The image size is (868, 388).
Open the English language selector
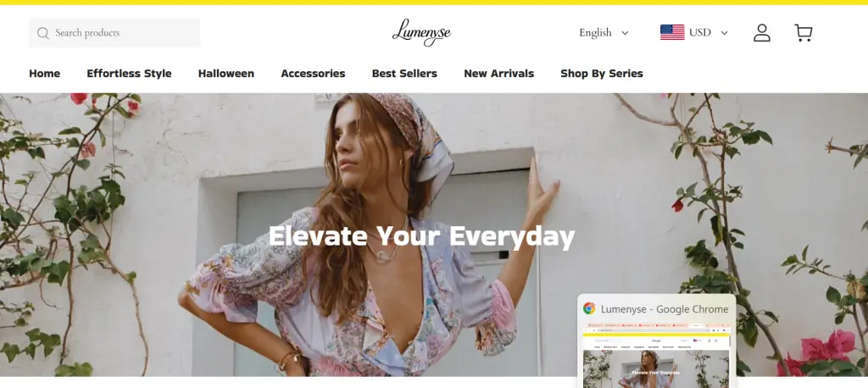[604, 33]
